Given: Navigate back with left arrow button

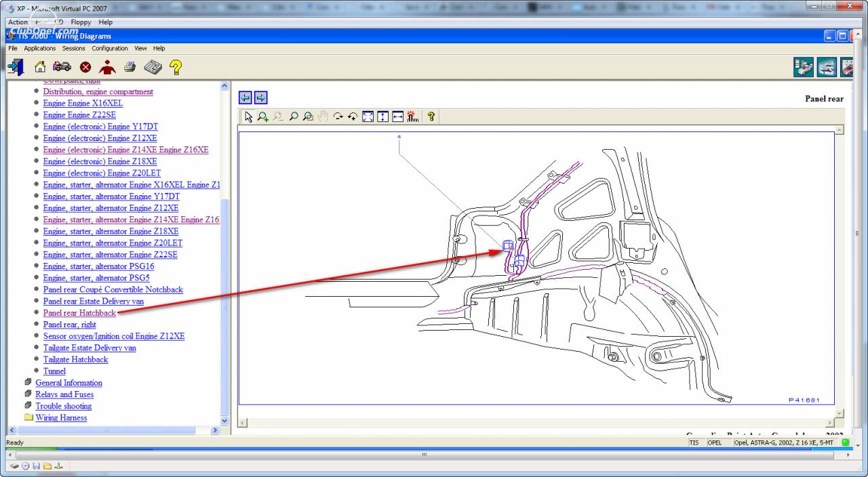Looking at the screenshot, I should [x=245, y=98].
